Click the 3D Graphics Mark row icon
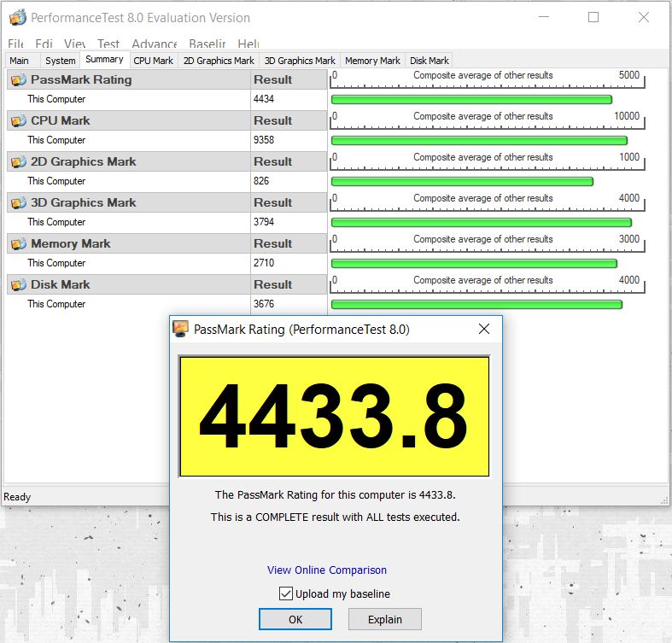Image resolution: width=672 pixels, height=643 pixels. 19,202
